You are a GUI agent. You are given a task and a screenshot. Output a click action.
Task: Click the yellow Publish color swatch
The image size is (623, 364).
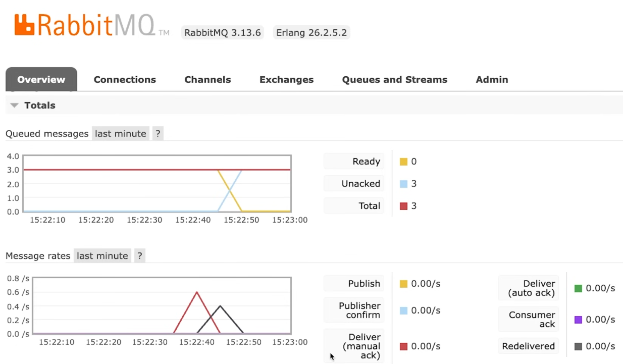(403, 284)
